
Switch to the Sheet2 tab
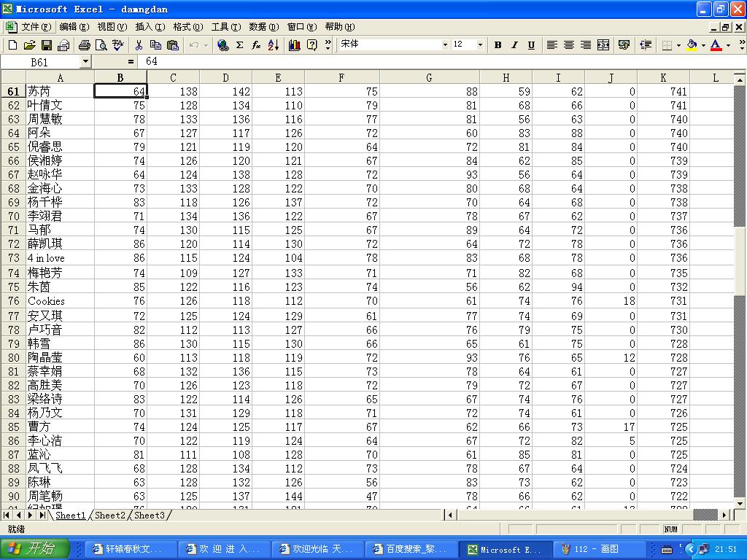(x=110, y=516)
